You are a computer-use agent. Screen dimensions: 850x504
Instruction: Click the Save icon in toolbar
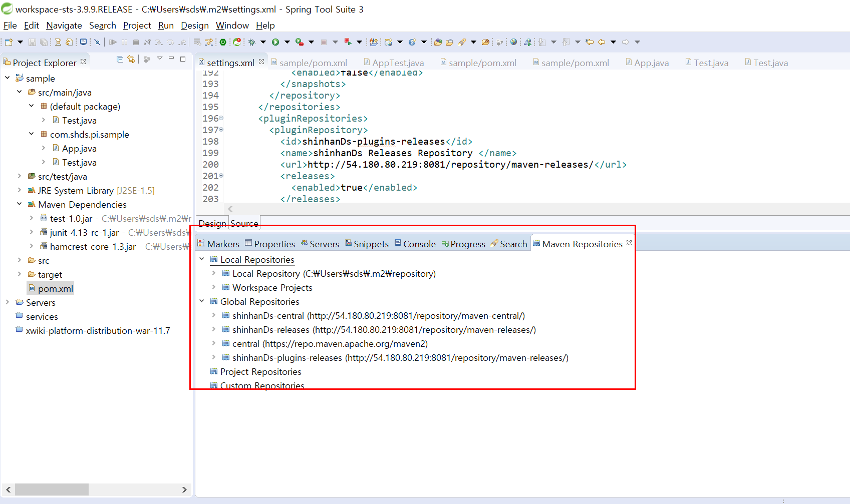pos(32,42)
